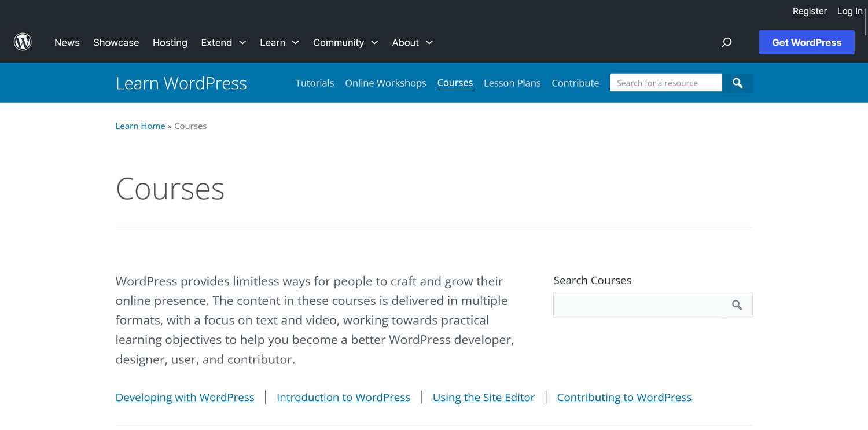Open the global search magnifier icon
The width and height of the screenshot is (868, 430).
tap(727, 42)
